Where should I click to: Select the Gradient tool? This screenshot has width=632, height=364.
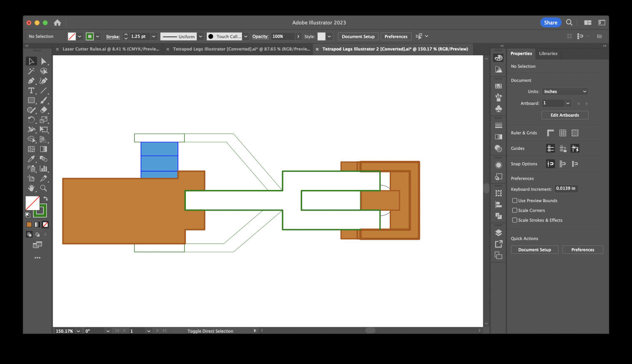(43, 149)
